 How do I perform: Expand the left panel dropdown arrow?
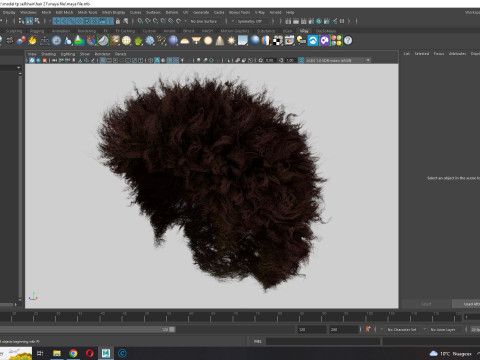[x=19, y=68]
